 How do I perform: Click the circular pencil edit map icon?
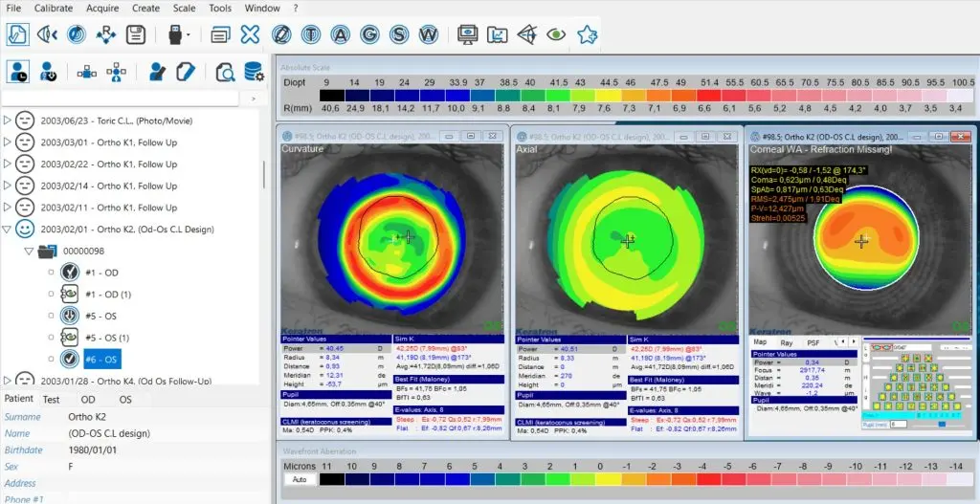[281, 34]
